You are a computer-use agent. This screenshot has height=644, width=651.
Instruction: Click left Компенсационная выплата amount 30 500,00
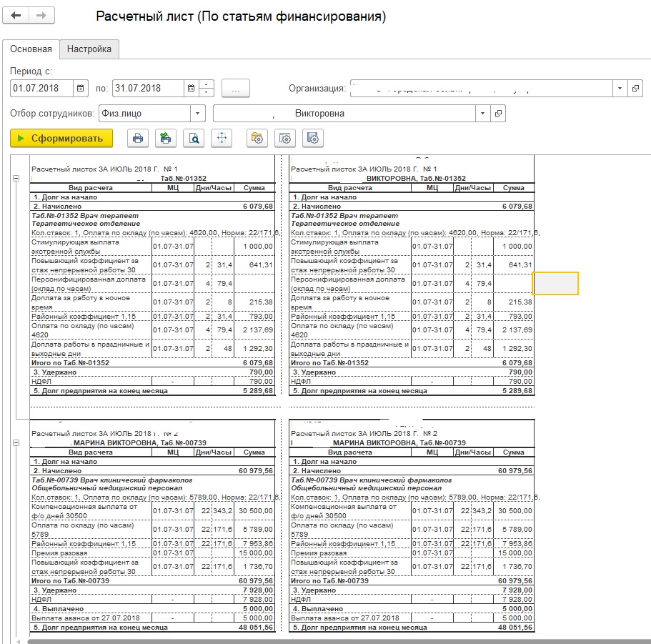[x=255, y=511]
